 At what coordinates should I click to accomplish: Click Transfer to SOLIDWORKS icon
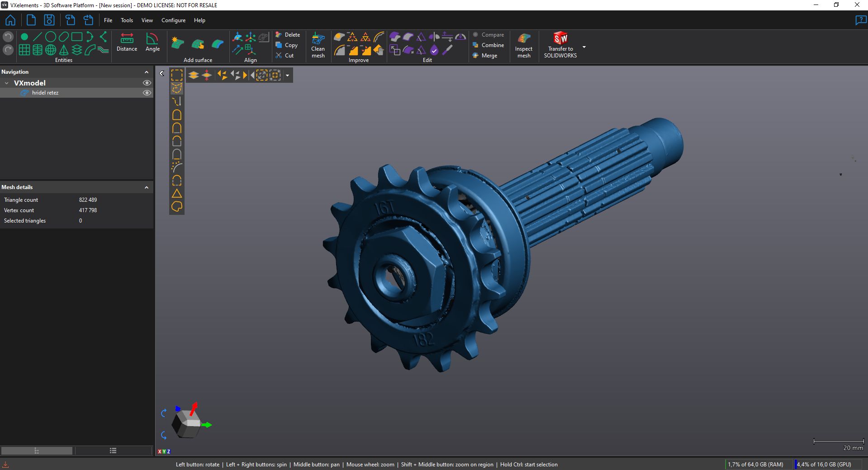(x=560, y=45)
